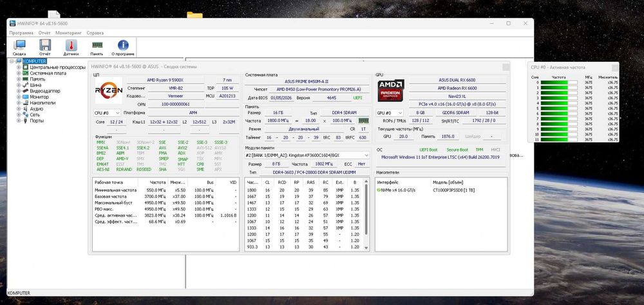Open the yellow folder on the desktop
644x305 pixels.
pos(194,15)
